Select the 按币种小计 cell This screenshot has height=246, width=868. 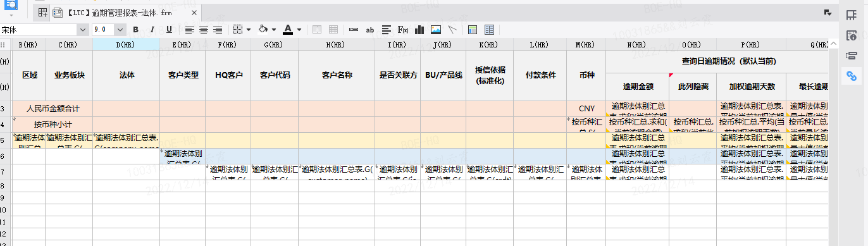point(53,125)
